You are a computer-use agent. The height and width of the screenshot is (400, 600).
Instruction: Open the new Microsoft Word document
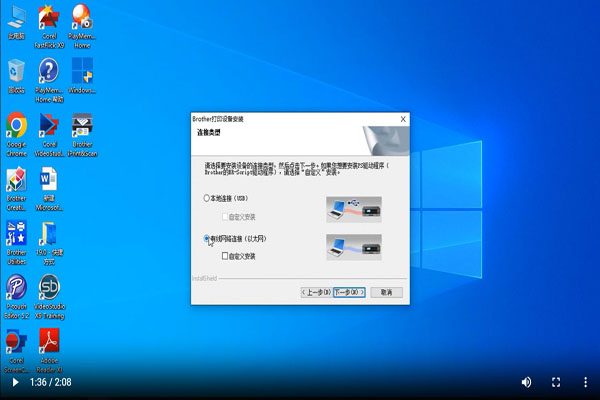click(49, 189)
